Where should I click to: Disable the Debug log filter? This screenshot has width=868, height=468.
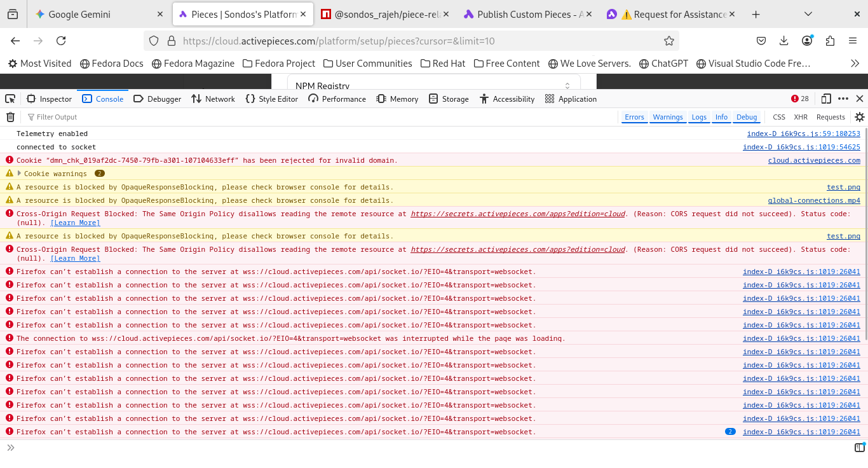coord(747,117)
